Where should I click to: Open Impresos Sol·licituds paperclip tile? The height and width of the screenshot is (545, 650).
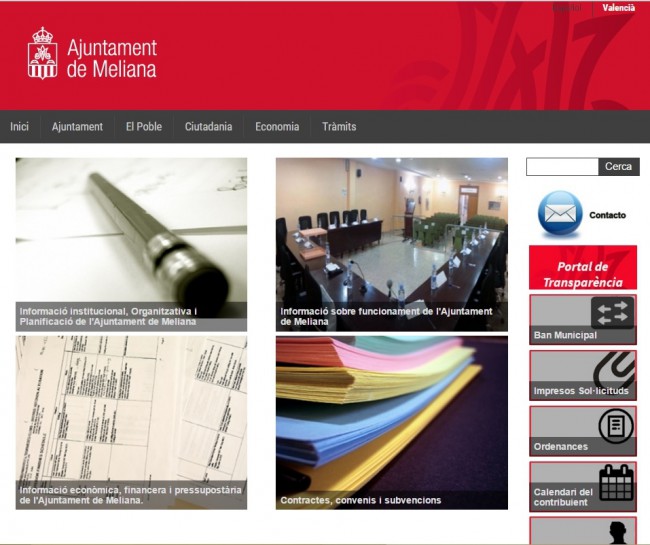(582, 375)
